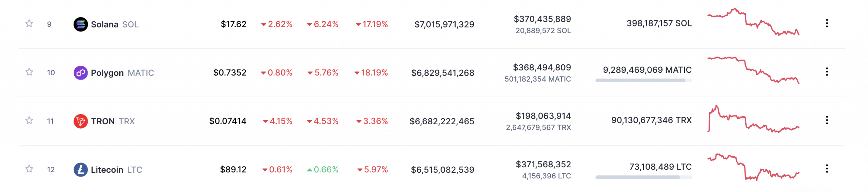Click the Polygon MATIC logo icon

81,73
